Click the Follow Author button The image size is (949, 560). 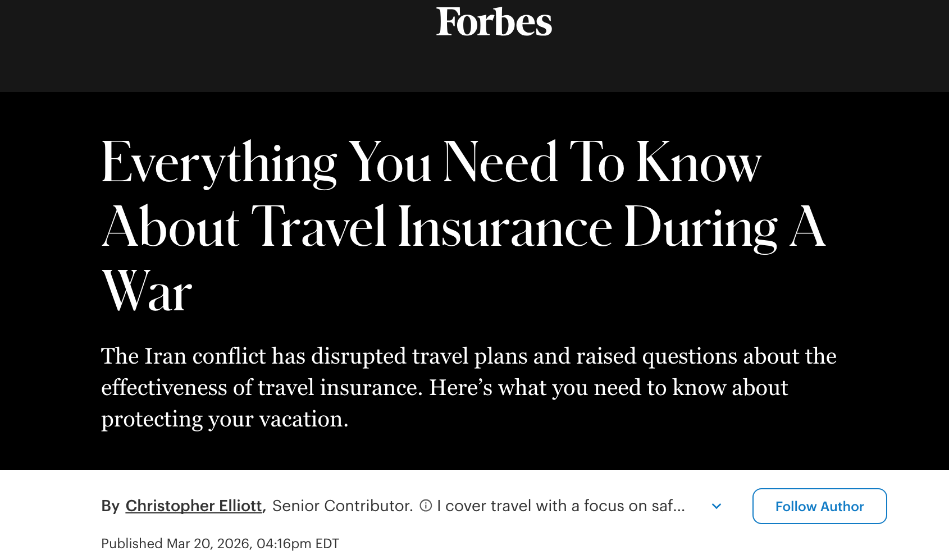[819, 506]
